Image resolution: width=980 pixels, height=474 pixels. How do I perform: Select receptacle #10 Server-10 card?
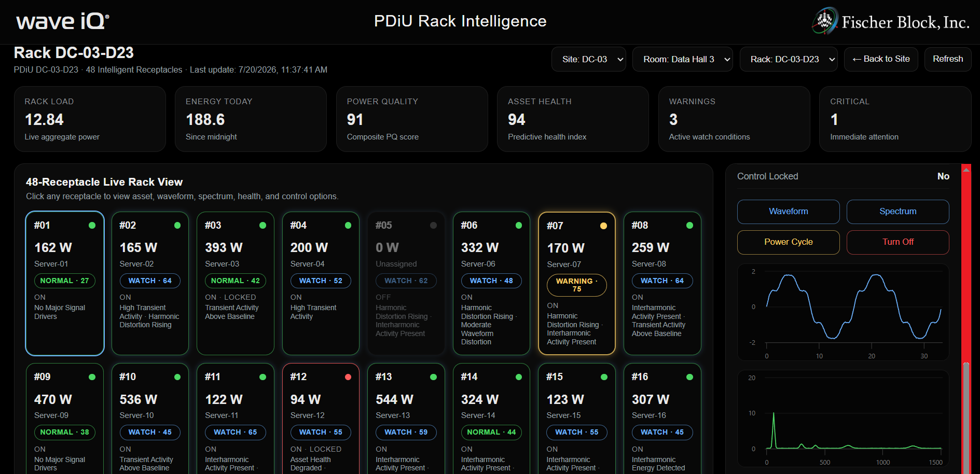tap(150, 419)
